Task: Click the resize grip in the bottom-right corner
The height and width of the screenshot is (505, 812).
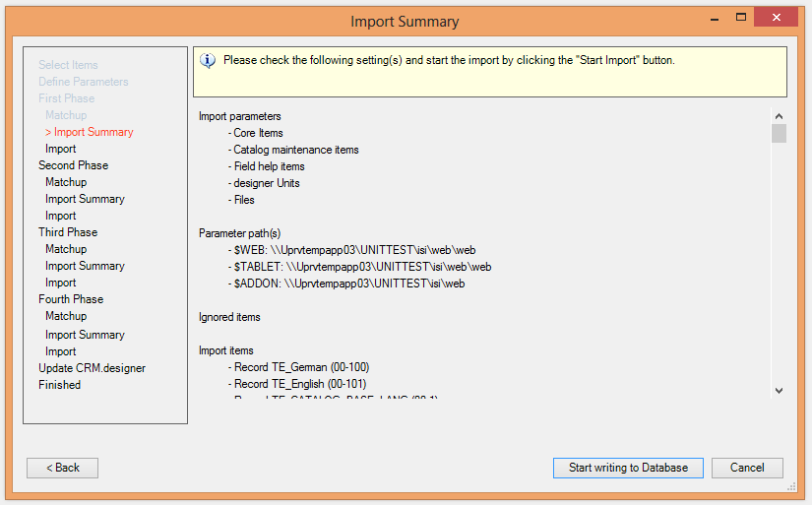Action: (x=791, y=486)
